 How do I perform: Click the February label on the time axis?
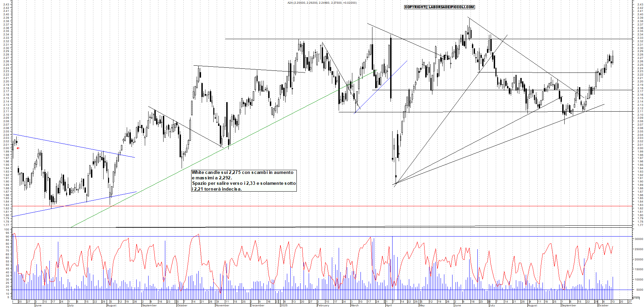coord(323,305)
